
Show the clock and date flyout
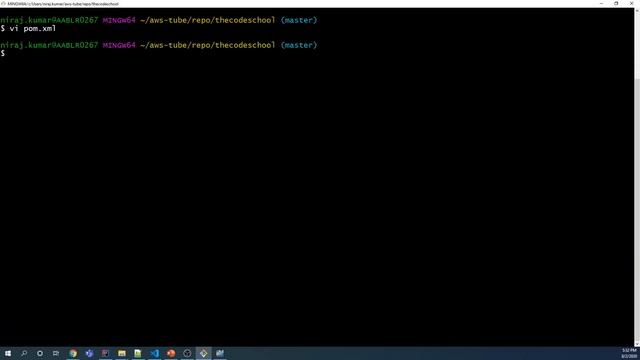(629, 353)
